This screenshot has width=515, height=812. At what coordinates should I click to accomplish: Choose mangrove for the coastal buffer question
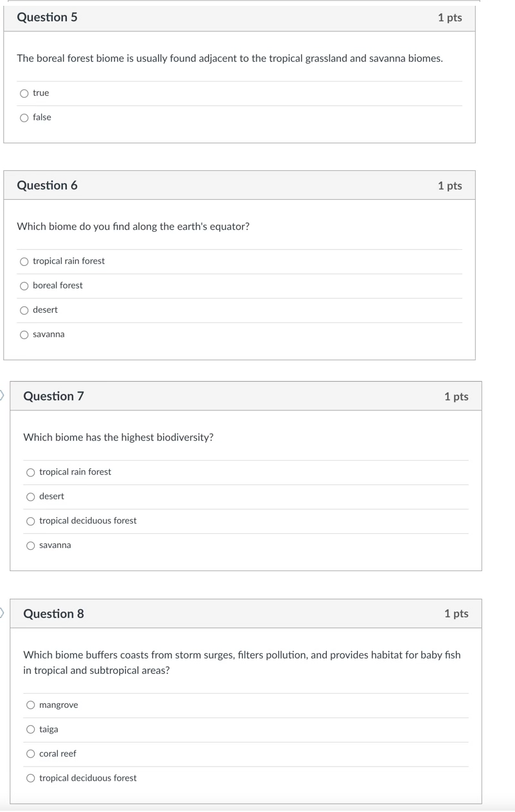point(30,705)
